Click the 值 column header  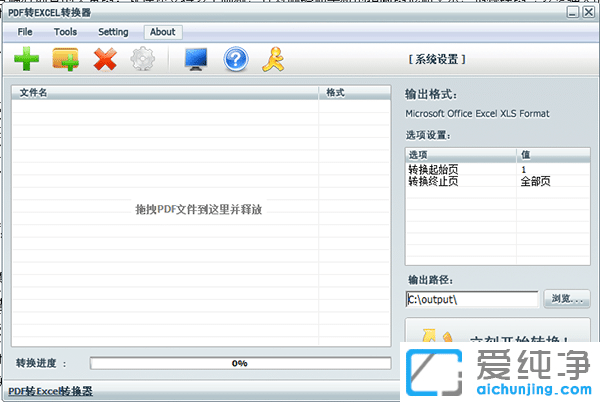click(553, 155)
